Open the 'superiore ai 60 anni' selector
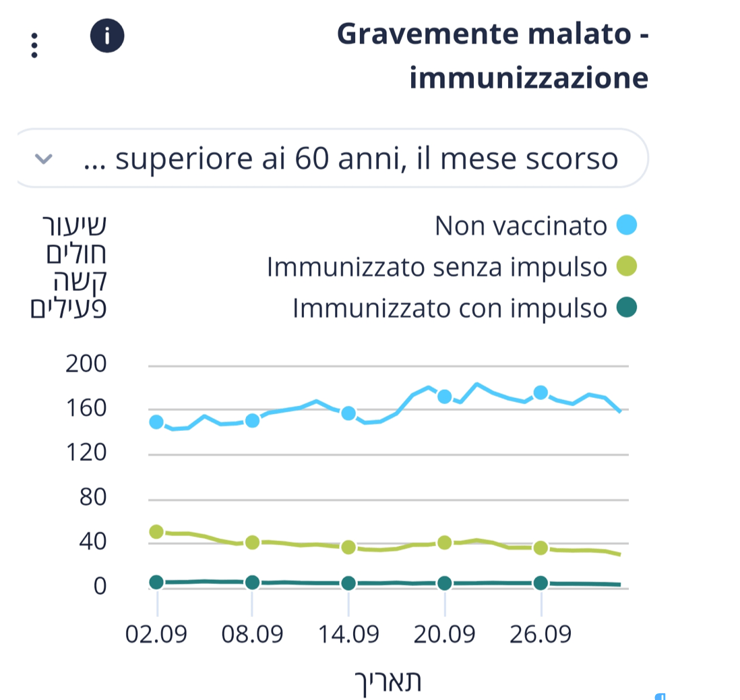The width and height of the screenshot is (740, 700). pyautogui.click(x=350, y=160)
